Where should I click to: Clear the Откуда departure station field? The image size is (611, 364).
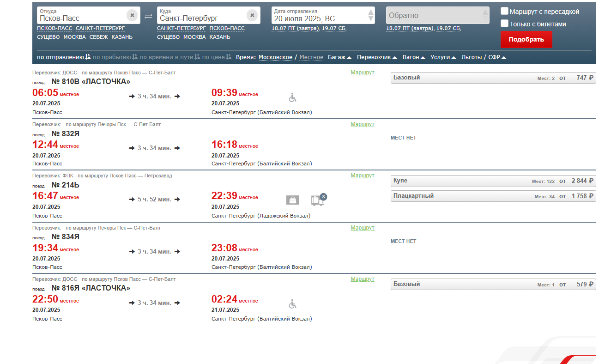click(x=132, y=15)
